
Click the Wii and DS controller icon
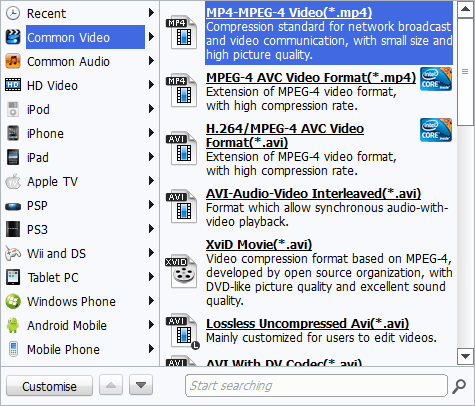pos(13,253)
